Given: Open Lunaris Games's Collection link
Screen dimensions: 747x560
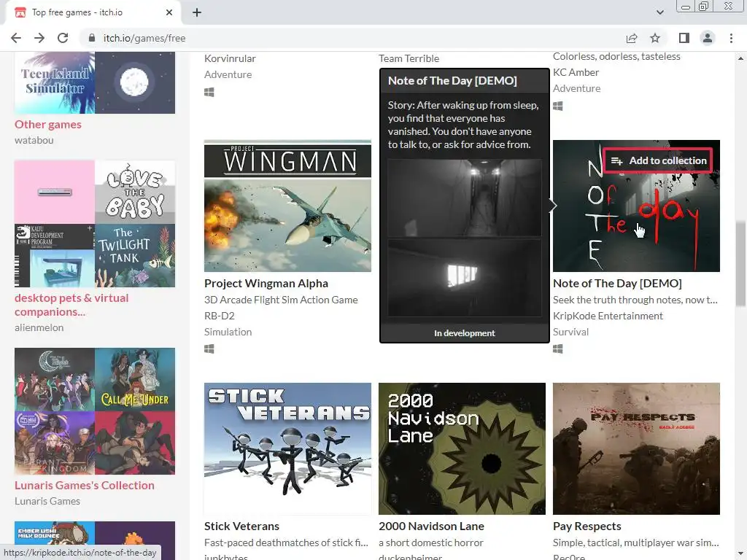Looking at the screenshot, I should point(85,485).
